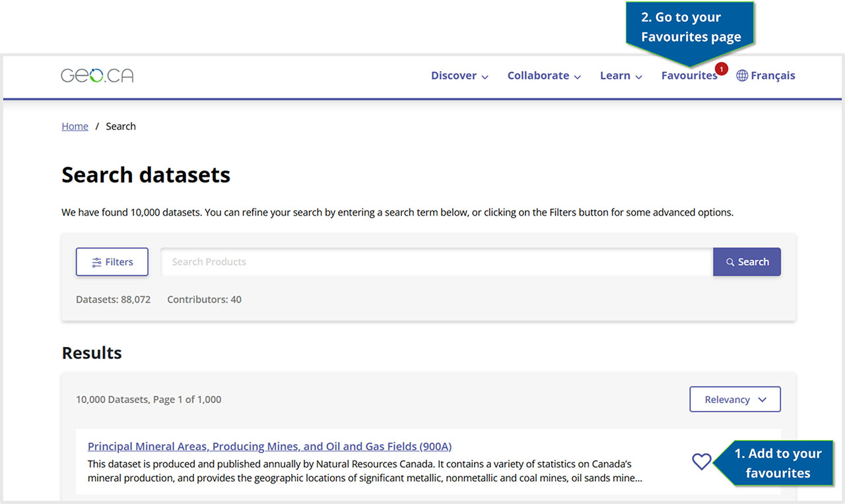Image resolution: width=845 pixels, height=504 pixels.
Task: Click the Search Products input field
Action: pos(436,261)
